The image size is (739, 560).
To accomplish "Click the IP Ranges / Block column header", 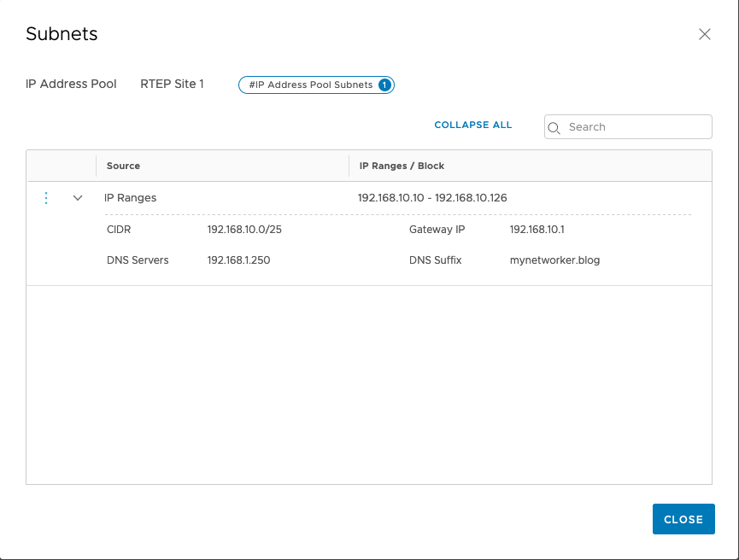I will click(402, 166).
